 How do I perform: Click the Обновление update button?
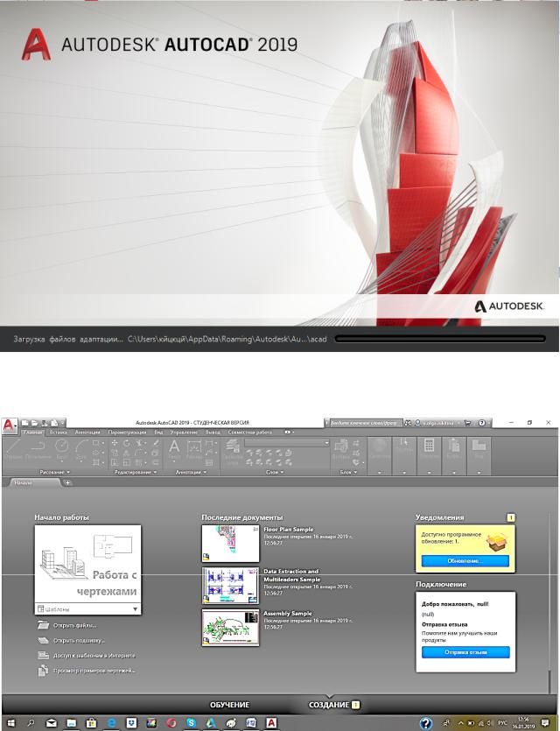[x=465, y=561]
